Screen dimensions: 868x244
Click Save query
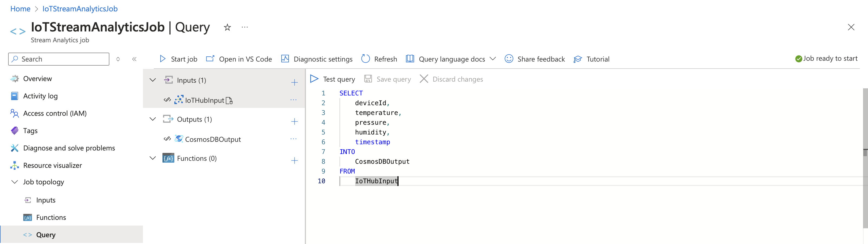point(387,79)
